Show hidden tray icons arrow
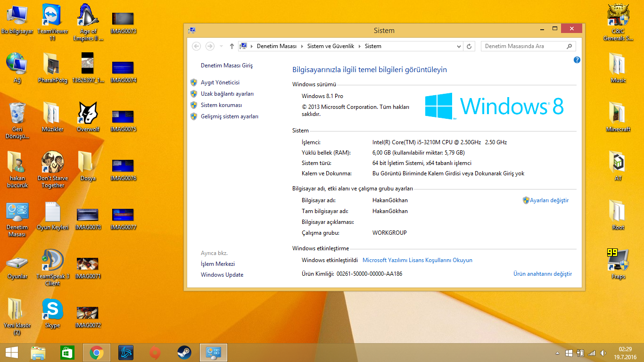644x362 pixels. [x=558, y=353]
